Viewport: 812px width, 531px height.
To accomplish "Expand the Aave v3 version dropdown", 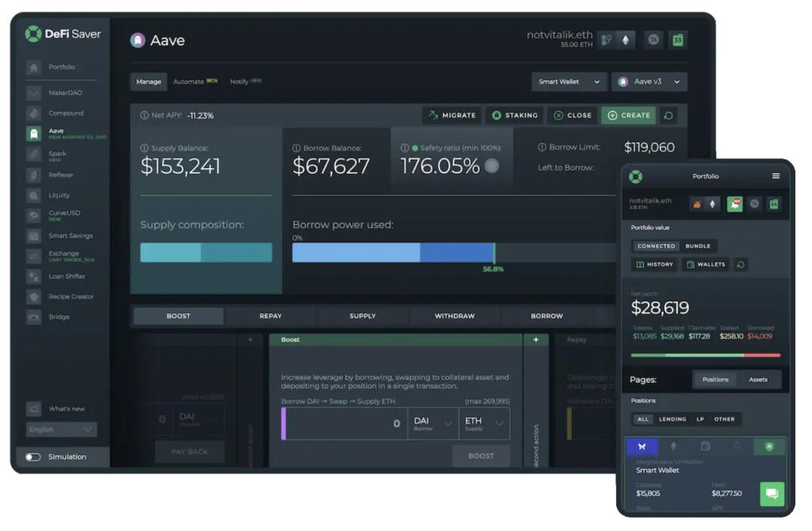I will tap(649, 82).
